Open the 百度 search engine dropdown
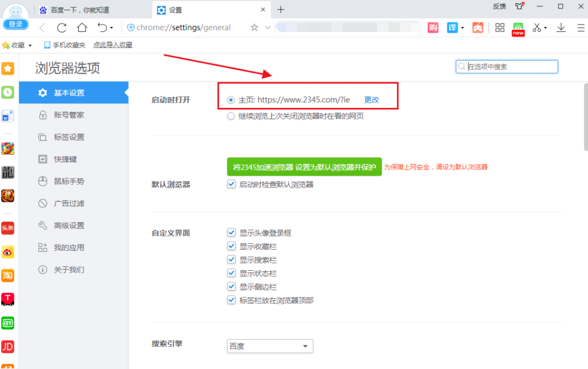588x369 pixels. (x=270, y=346)
